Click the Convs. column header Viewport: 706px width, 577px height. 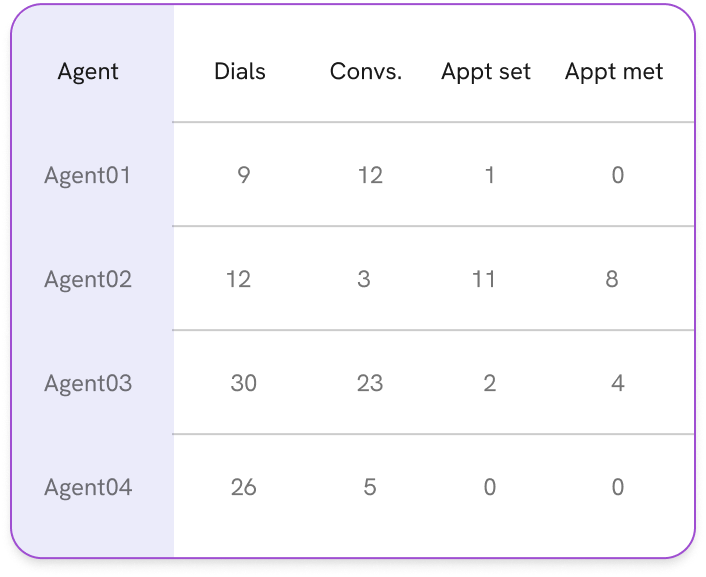(x=366, y=72)
